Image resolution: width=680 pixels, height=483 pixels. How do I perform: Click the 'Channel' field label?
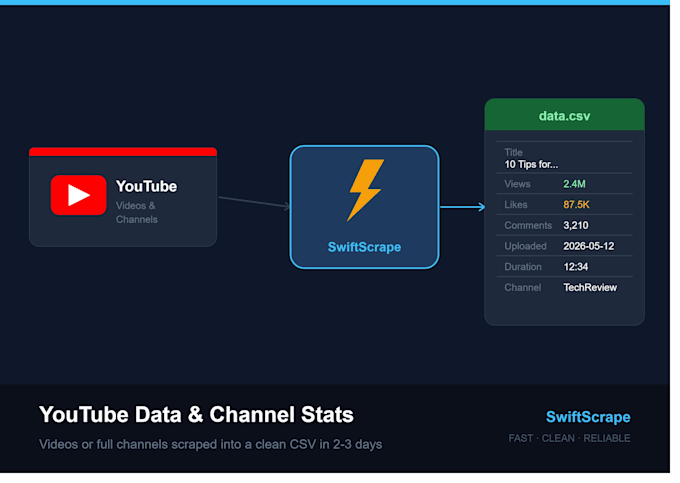tap(523, 287)
